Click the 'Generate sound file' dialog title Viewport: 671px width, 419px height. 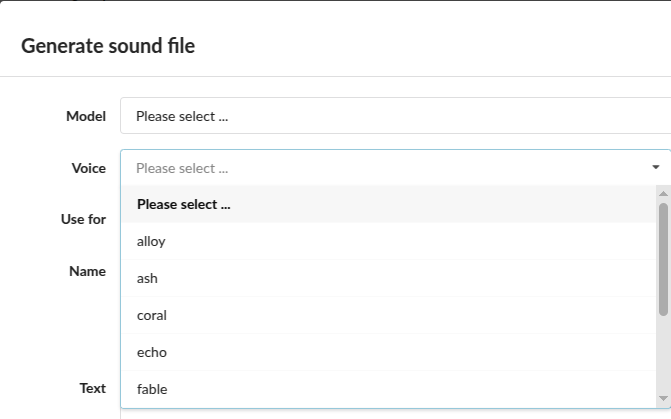[108, 45]
